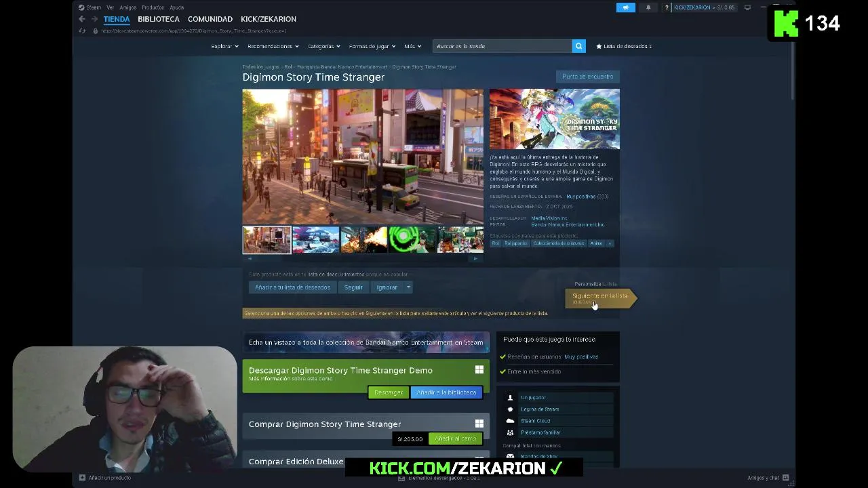The image size is (868, 488).
Task: Open the announcements megaphone icon
Action: (x=625, y=7)
